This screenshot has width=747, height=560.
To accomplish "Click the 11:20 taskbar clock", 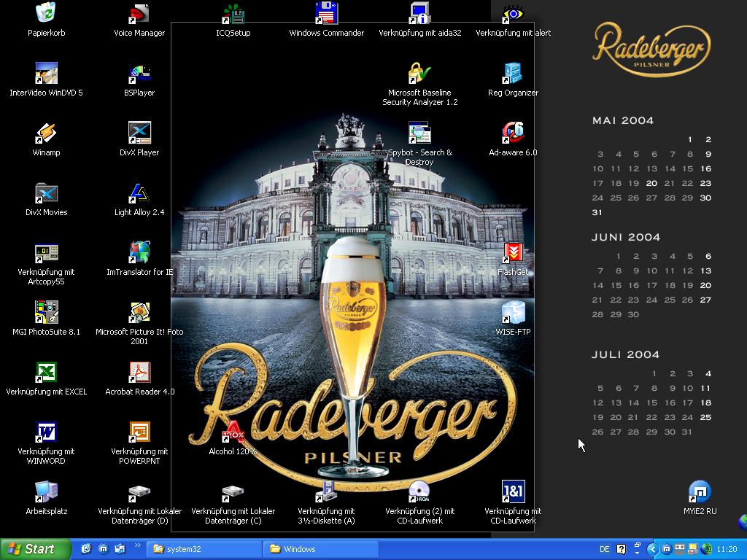I will pos(727,549).
